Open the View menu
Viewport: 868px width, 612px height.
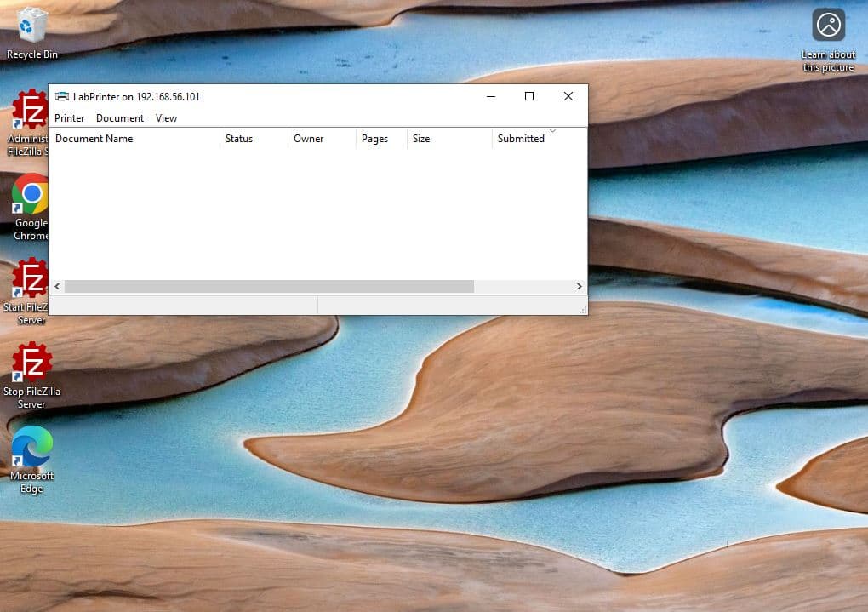tap(166, 118)
